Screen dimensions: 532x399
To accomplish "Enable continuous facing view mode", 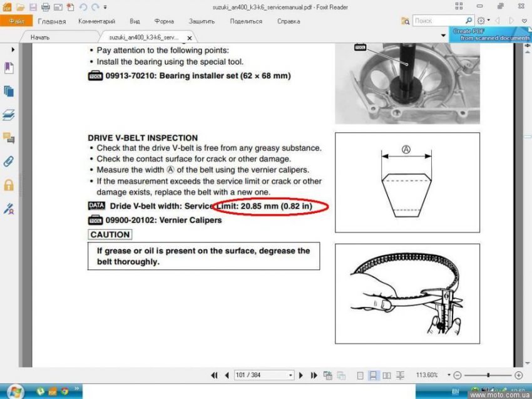I will click(x=401, y=375).
